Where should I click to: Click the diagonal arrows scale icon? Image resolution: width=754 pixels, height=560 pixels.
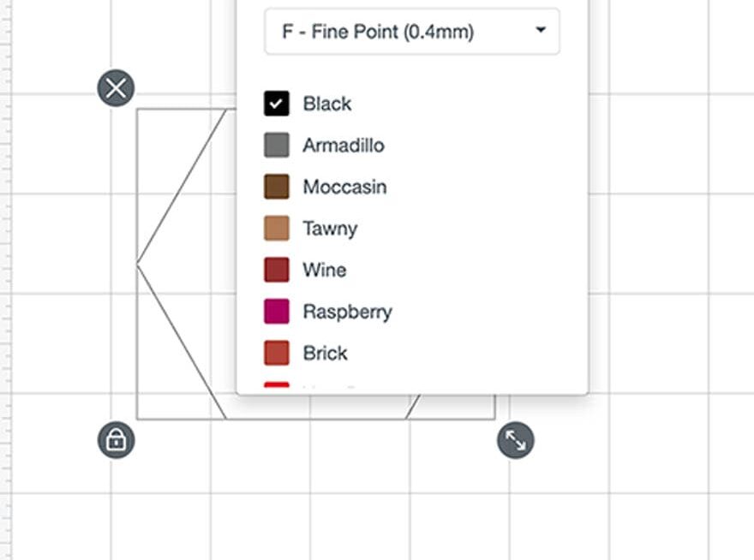coord(515,440)
